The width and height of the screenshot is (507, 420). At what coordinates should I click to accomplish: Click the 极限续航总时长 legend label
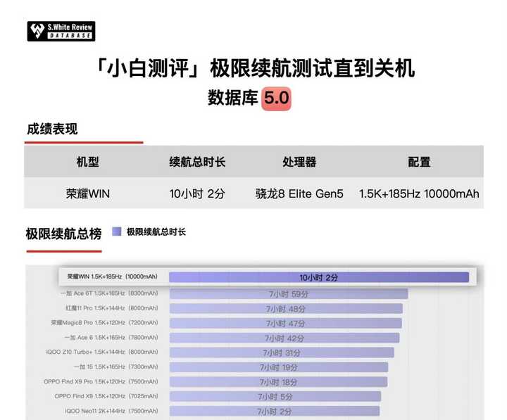(x=156, y=231)
